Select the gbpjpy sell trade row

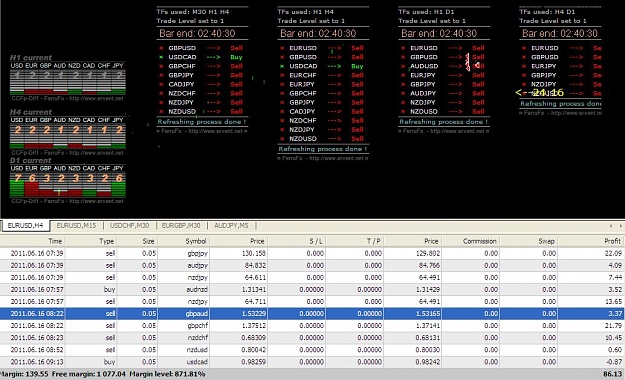(312, 253)
